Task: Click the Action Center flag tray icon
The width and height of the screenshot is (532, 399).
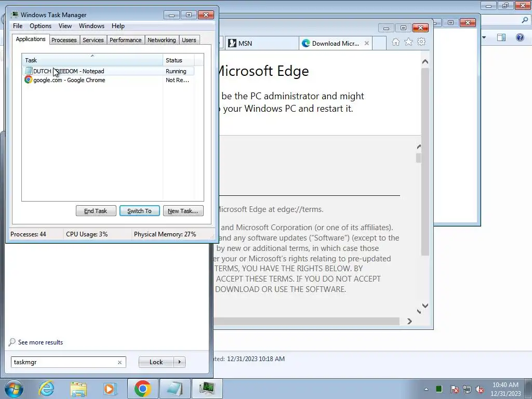Action: click(455, 389)
